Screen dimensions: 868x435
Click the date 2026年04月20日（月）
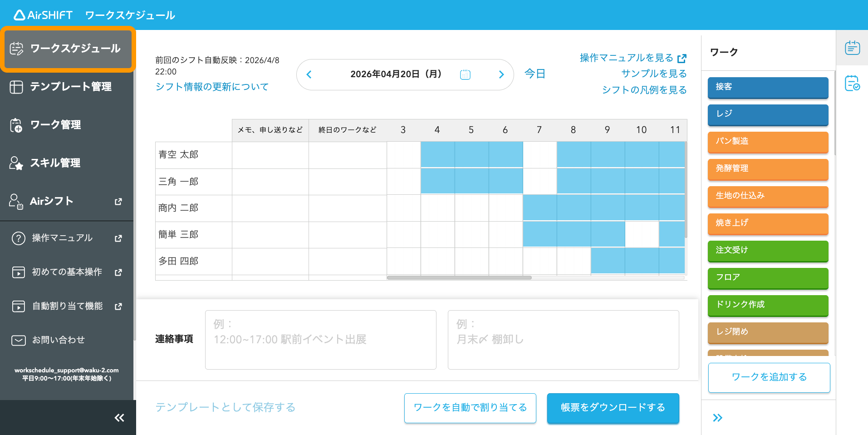(x=396, y=74)
